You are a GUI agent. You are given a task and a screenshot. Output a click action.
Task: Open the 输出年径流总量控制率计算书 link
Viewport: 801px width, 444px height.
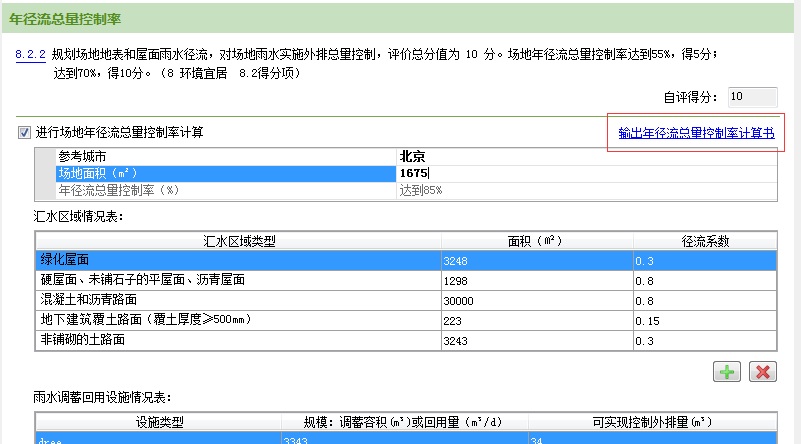coord(696,133)
